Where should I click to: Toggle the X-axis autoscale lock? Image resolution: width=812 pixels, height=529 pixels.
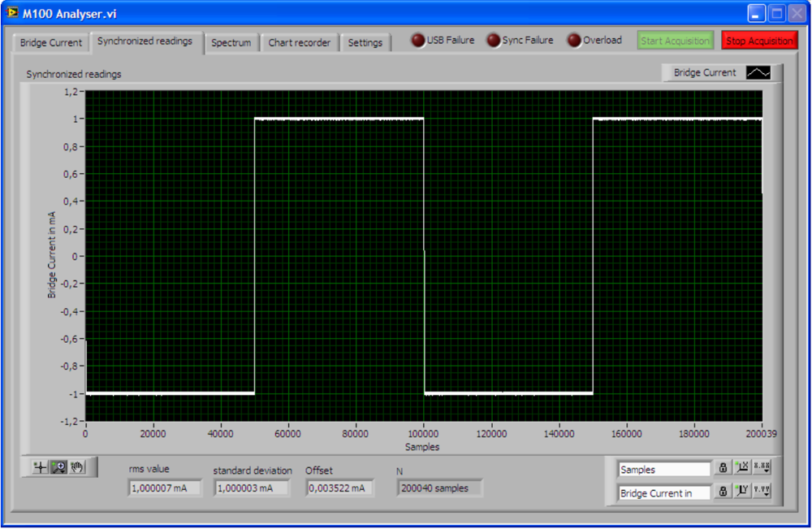click(723, 468)
